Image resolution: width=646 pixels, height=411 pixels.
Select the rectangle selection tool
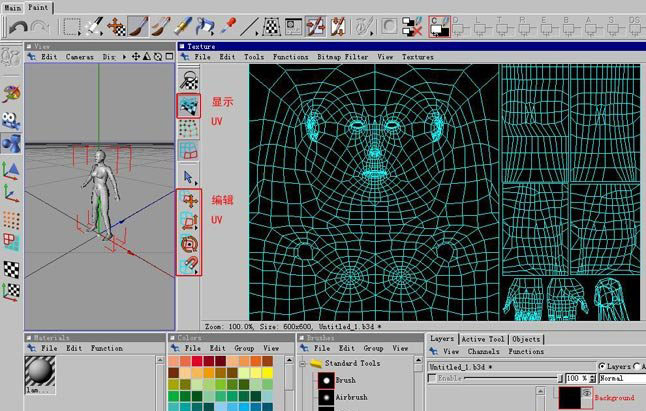coord(72,27)
